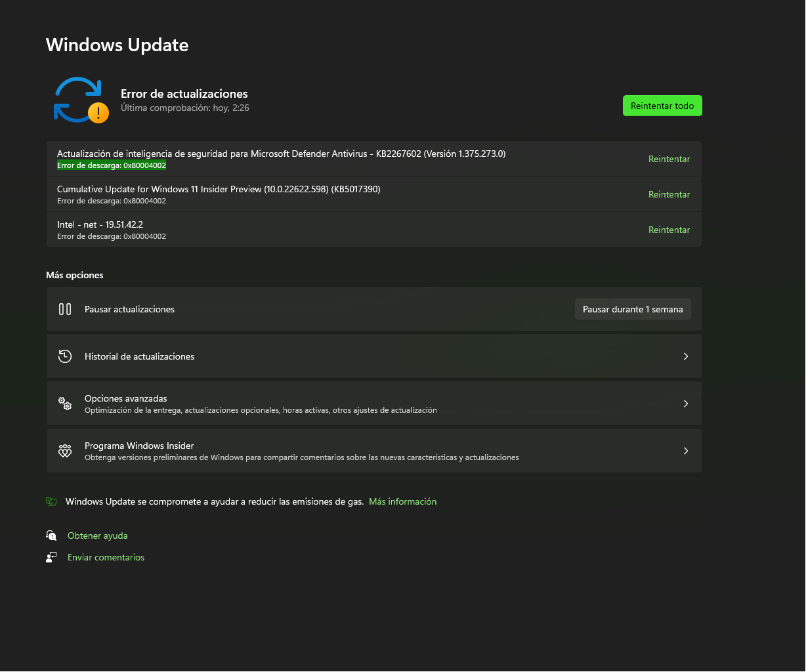Click the Reintentar todo button
The image size is (806, 672).
coord(662,106)
